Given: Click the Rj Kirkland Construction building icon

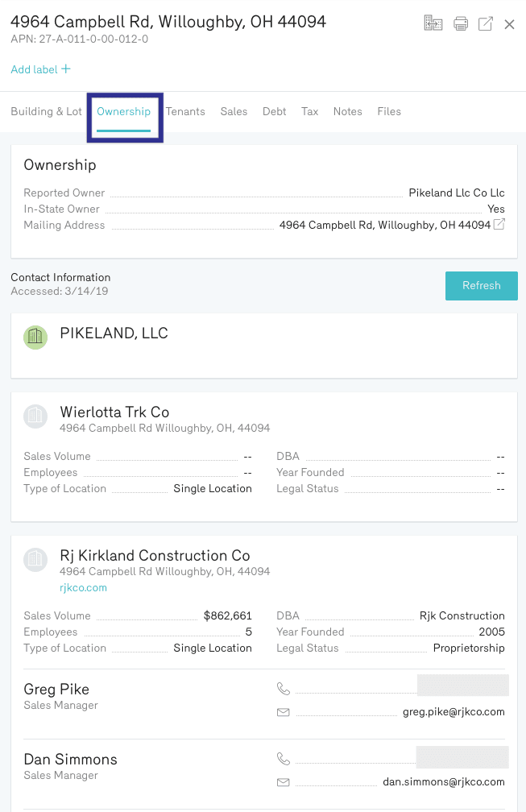Looking at the screenshot, I should click(x=35, y=560).
